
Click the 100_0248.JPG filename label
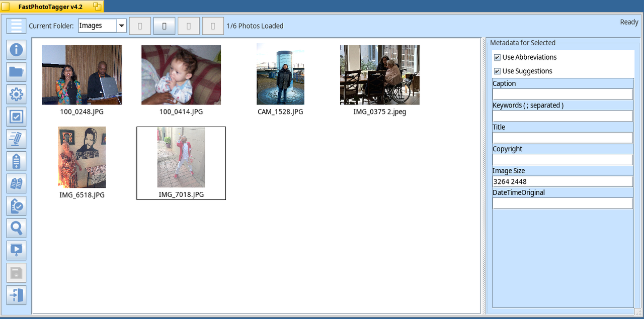[82, 112]
